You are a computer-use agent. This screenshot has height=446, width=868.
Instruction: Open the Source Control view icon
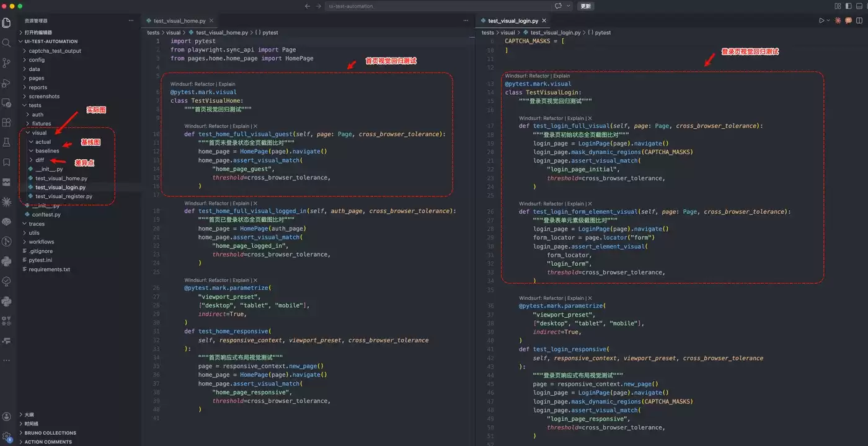pos(7,63)
